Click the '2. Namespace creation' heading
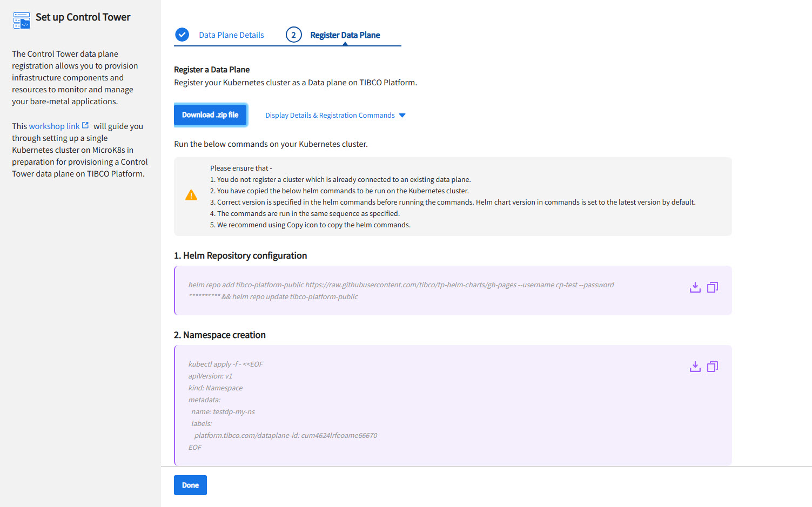Viewport: 812px width, 507px height. coord(220,335)
